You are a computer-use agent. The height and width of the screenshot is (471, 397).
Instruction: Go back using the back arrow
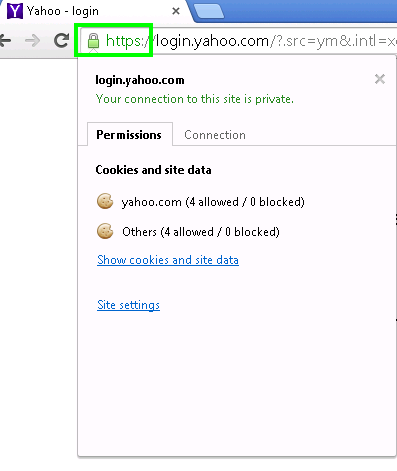(5, 41)
